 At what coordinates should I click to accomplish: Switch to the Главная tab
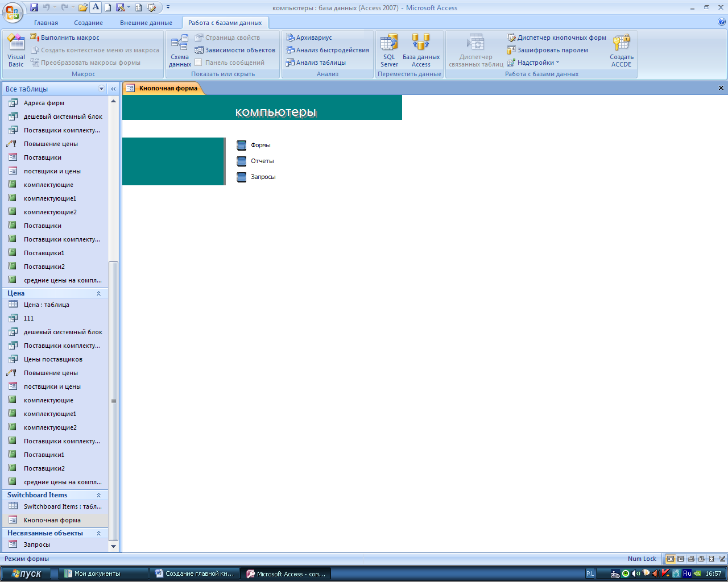(x=46, y=23)
